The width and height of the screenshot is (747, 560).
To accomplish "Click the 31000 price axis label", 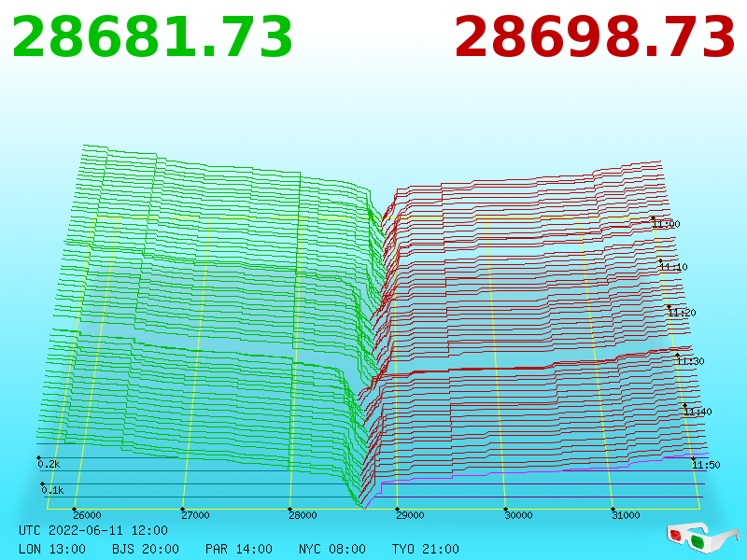I will pos(626,515).
